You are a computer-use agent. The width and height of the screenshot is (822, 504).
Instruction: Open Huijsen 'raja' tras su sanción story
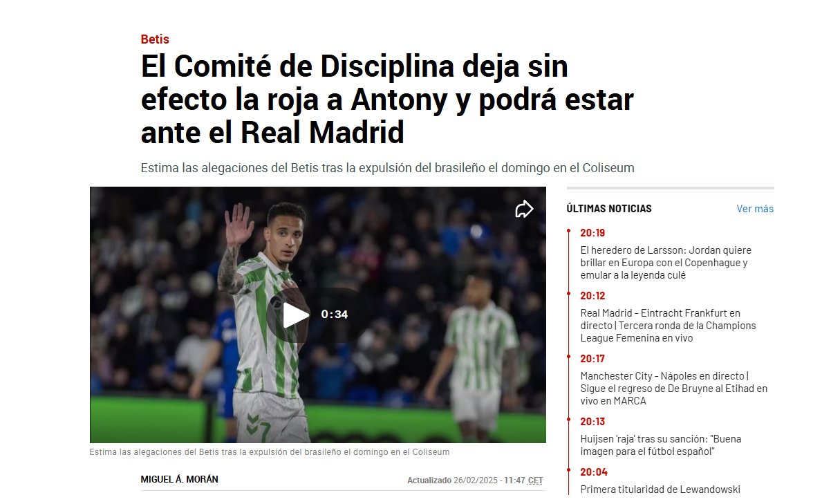point(660,445)
